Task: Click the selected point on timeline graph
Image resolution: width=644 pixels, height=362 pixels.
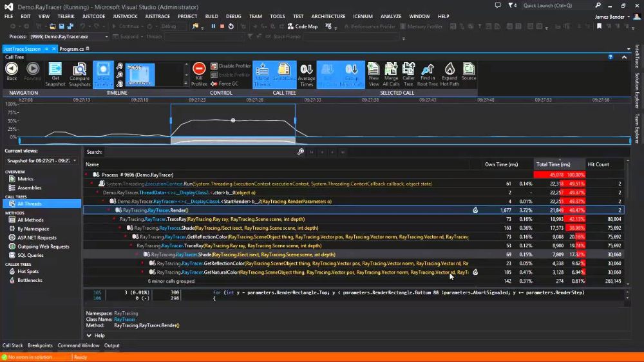Action: point(233,120)
